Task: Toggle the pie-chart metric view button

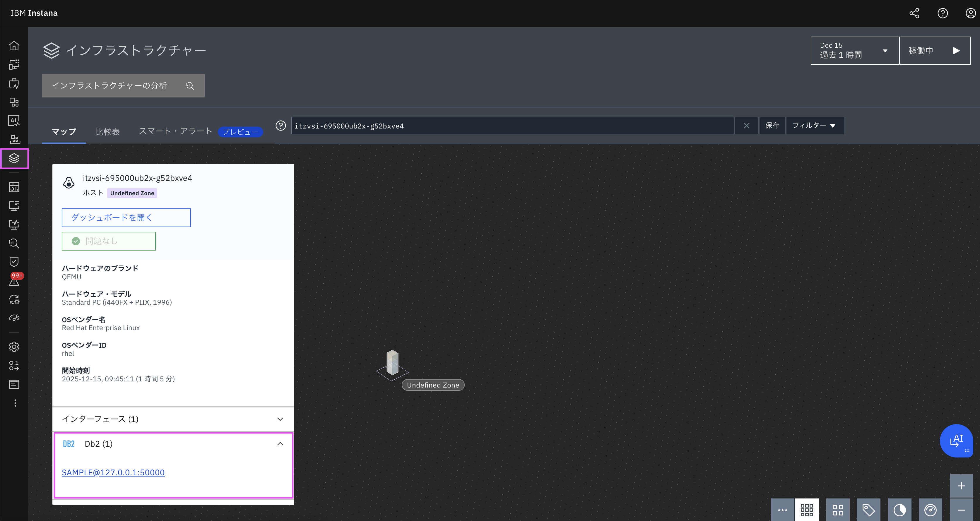Action: coord(899,510)
